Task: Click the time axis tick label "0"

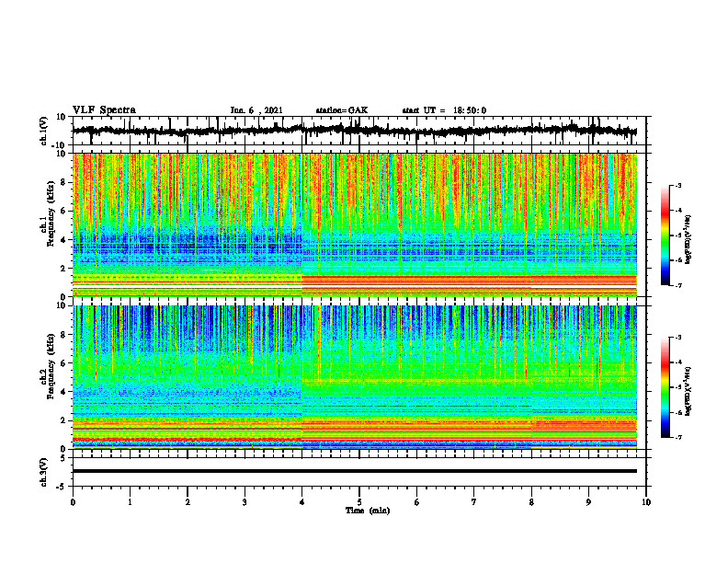Action: pos(73,502)
